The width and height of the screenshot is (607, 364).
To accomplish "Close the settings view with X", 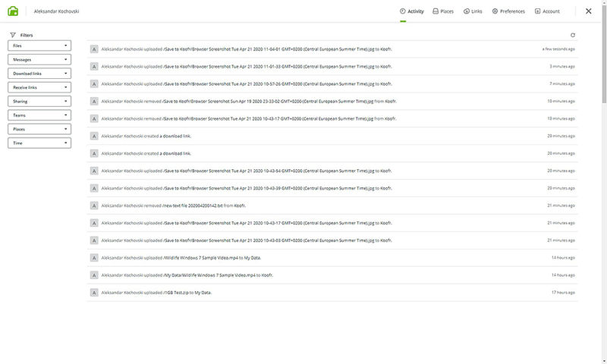I will pyautogui.click(x=589, y=11).
